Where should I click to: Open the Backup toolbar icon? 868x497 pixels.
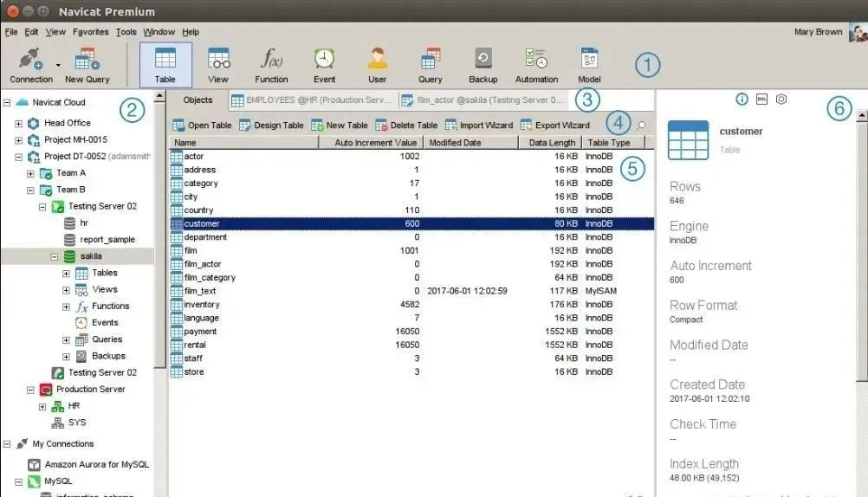(483, 65)
